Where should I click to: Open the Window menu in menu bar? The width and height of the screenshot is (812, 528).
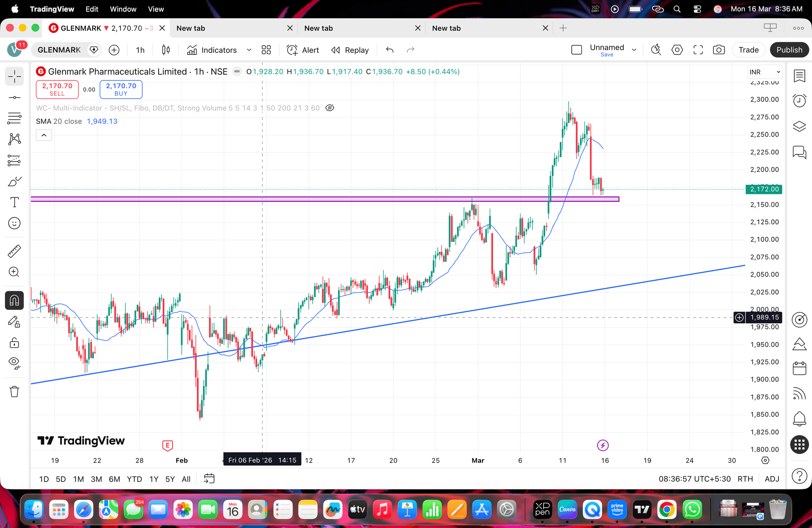pos(123,9)
